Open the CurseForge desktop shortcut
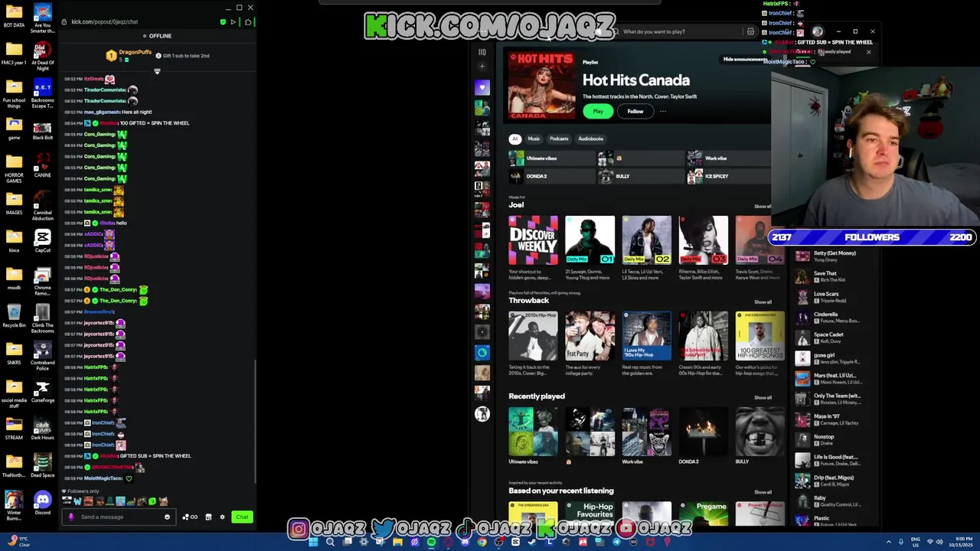Viewport: 980px width, 551px height. pyautogui.click(x=43, y=390)
